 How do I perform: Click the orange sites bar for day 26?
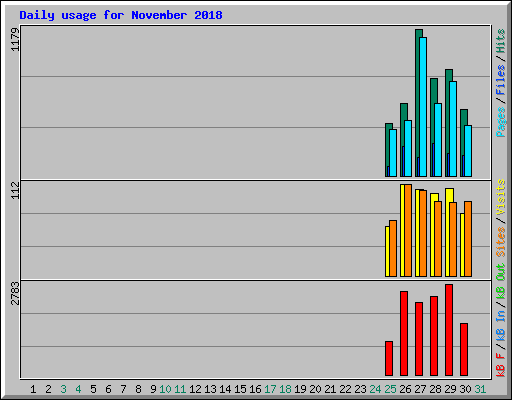(x=408, y=230)
